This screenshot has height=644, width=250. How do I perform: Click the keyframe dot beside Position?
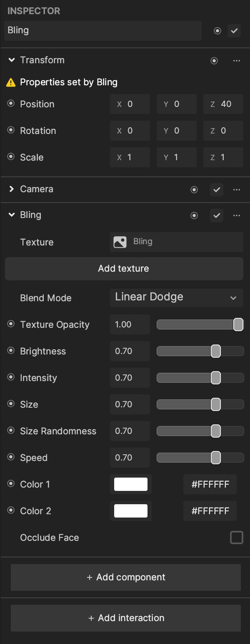pyautogui.click(x=11, y=104)
